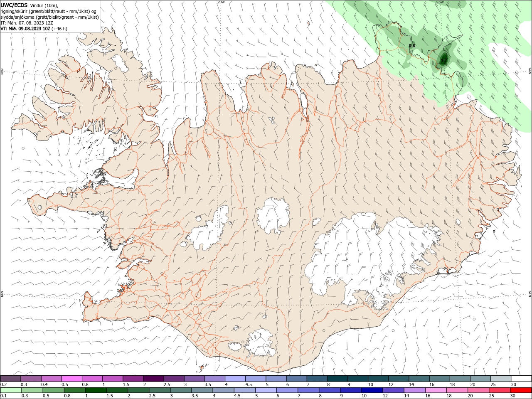Click the 20W longitude label

tap(221, 2)
